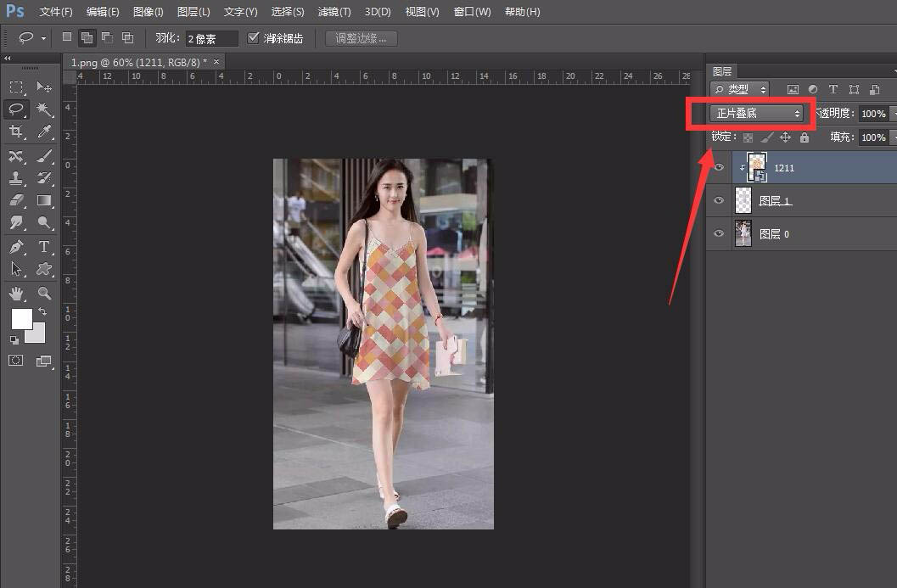Select the Eyedropper tool
Screen dimensions: 897x588
[44, 132]
